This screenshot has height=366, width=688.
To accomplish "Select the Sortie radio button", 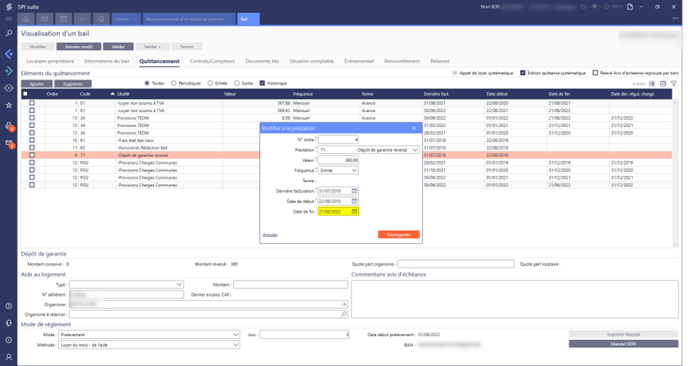I will click(237, 83).
